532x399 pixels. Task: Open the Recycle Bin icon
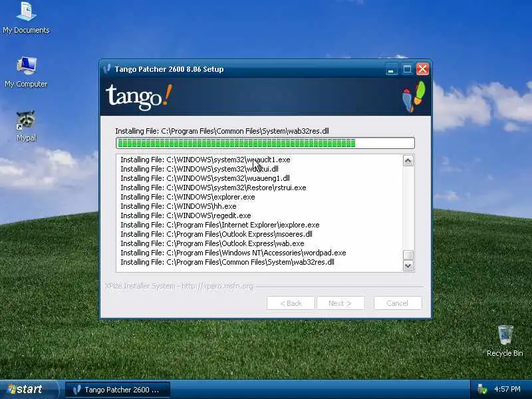click(x=505, y=340)
